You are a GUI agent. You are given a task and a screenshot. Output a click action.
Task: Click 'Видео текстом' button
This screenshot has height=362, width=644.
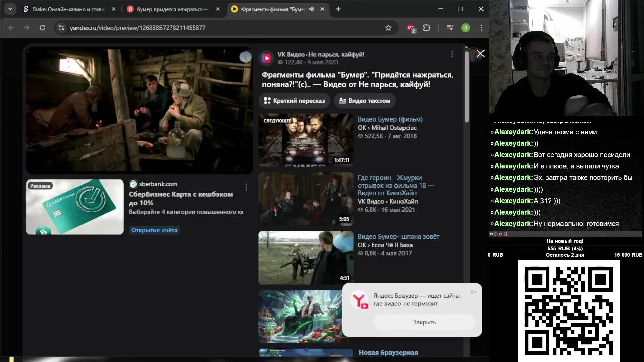point(365,101)
